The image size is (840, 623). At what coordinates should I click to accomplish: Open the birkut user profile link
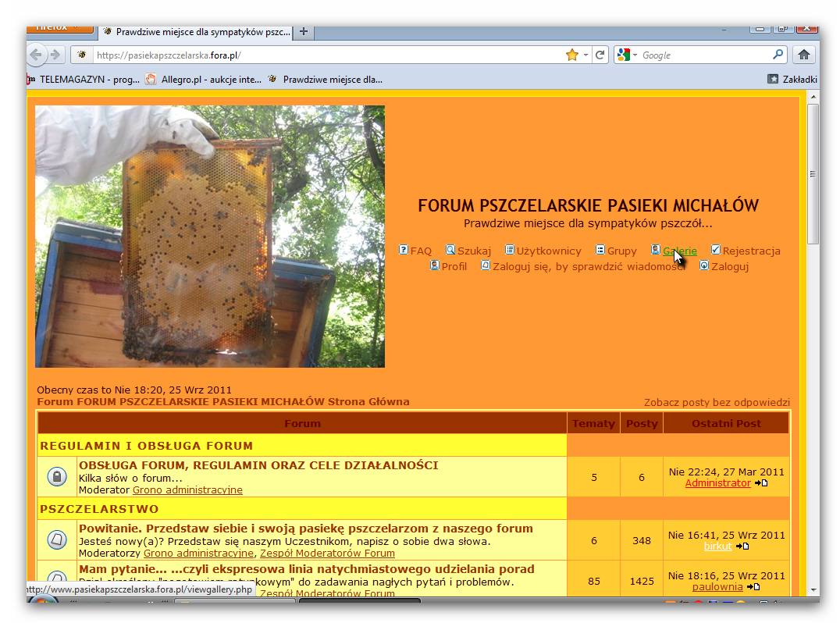tap(718, 546)
